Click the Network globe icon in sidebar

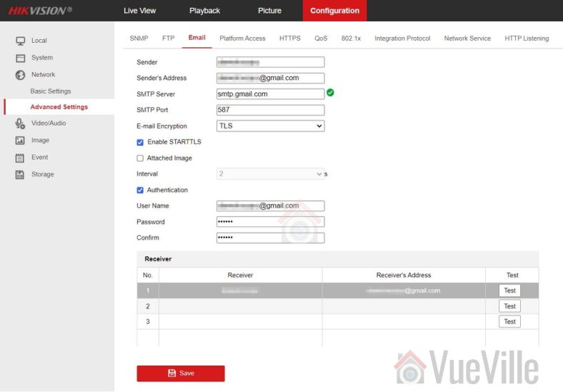tap(21, 75)
